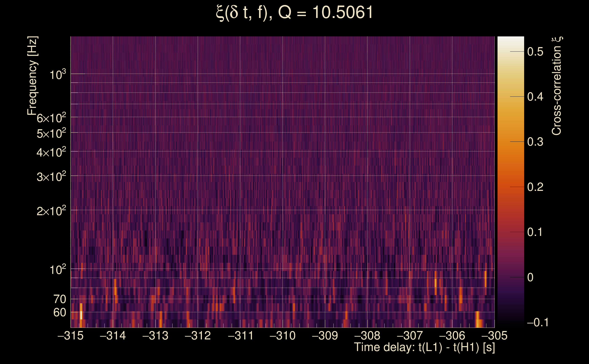
Task: Click the 2×10² frequency tick label
Action: pos(51,211)
